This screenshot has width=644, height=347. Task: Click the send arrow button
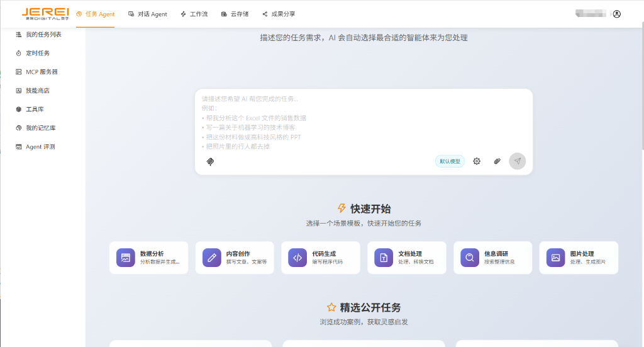click(x=518, y=161)
